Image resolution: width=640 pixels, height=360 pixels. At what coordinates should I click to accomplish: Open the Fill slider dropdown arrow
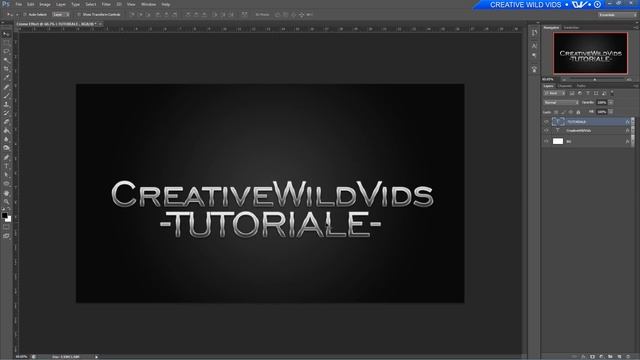point(611,112)
